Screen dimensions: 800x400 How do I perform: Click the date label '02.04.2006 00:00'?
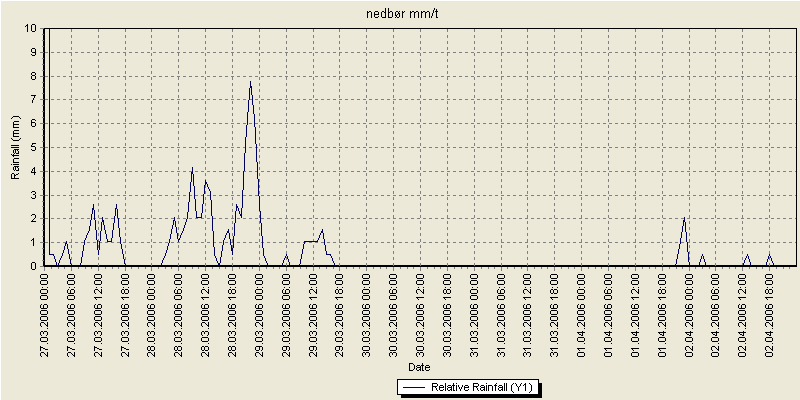(689, 314)
